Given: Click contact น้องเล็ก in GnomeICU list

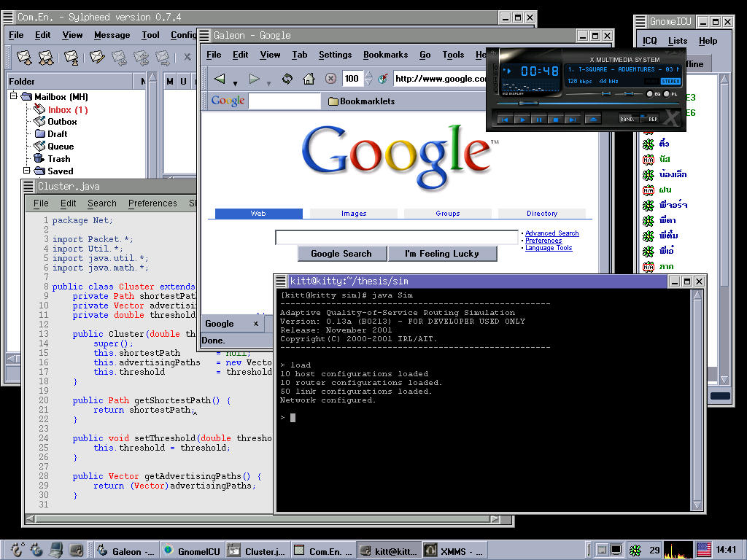Looking at the screenshot, I should pos(665,174).
